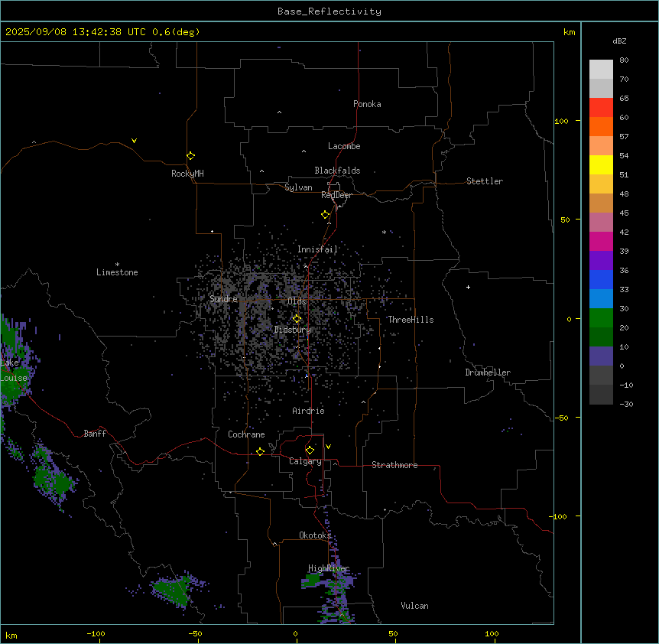This screenshot has width=659, height=644.
Task: Click the Drumheller label
Action: tap(488, 372)
